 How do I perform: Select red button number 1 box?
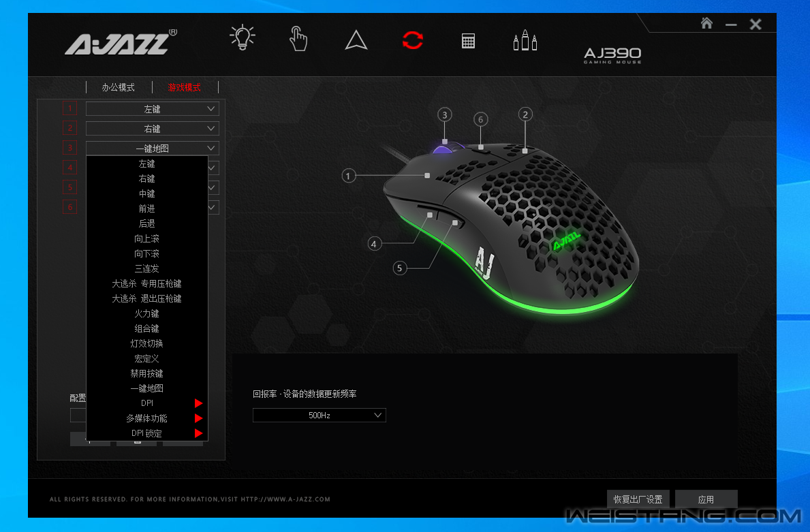69,108
